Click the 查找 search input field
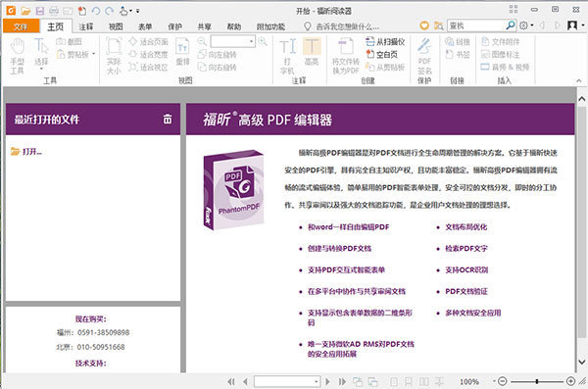 476,25
